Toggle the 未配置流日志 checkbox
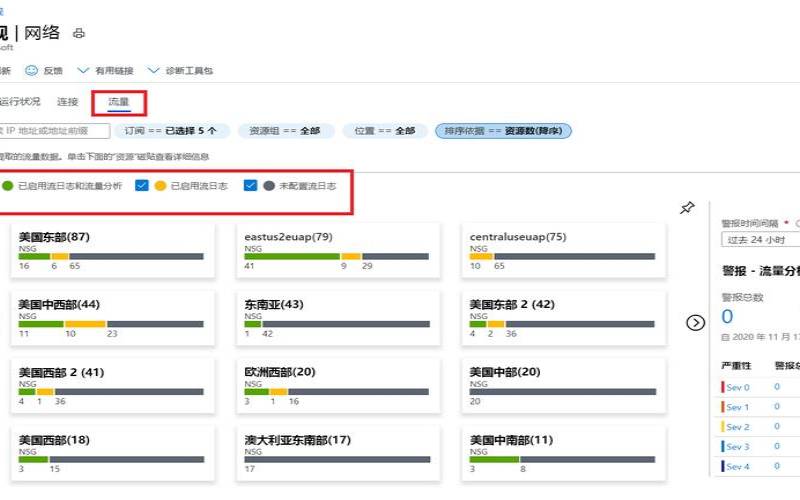The height and width of the screenshot is (500, 800). tap(251, 186)
